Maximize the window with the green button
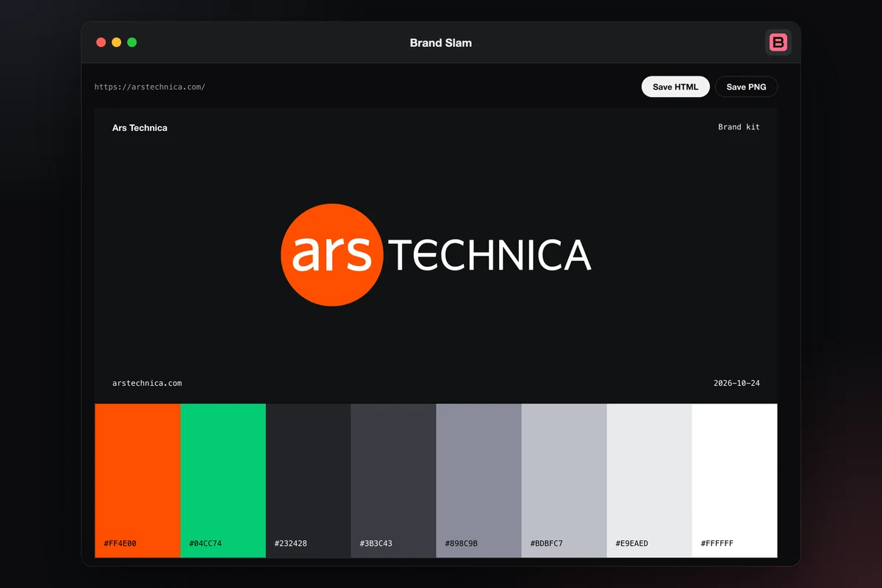Viewport: 882px width, 588px height. point(132,42)
